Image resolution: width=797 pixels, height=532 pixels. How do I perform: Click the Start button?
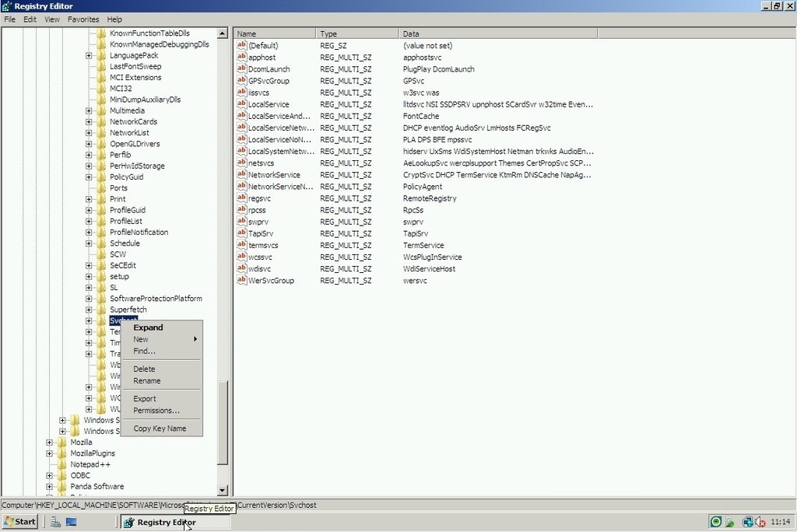20,522
